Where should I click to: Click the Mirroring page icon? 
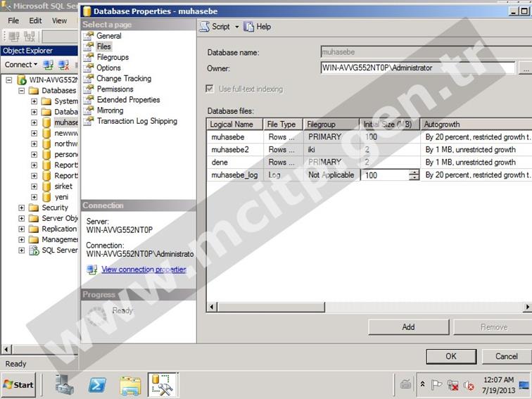(89, 110)
